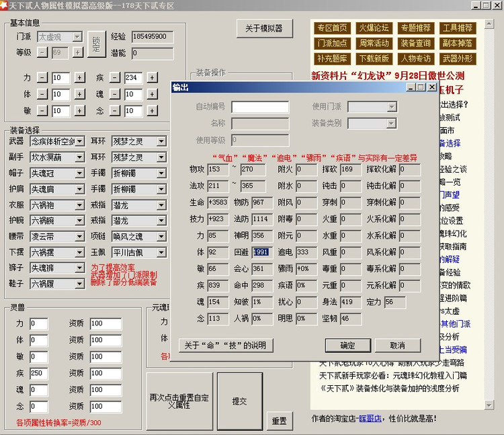The image size is (504, 435).
Task: Open 装备炼化与装备加护 analysis article
Action: click(390, 389)
